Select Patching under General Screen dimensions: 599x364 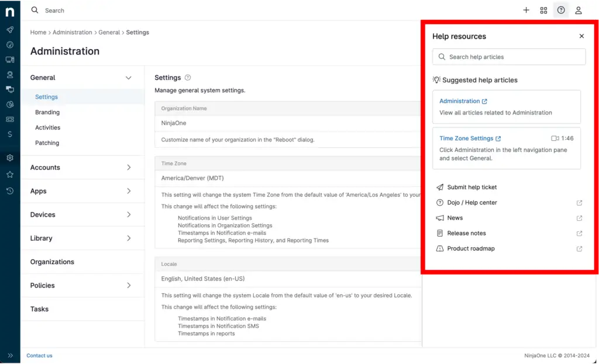pos(47,143)
